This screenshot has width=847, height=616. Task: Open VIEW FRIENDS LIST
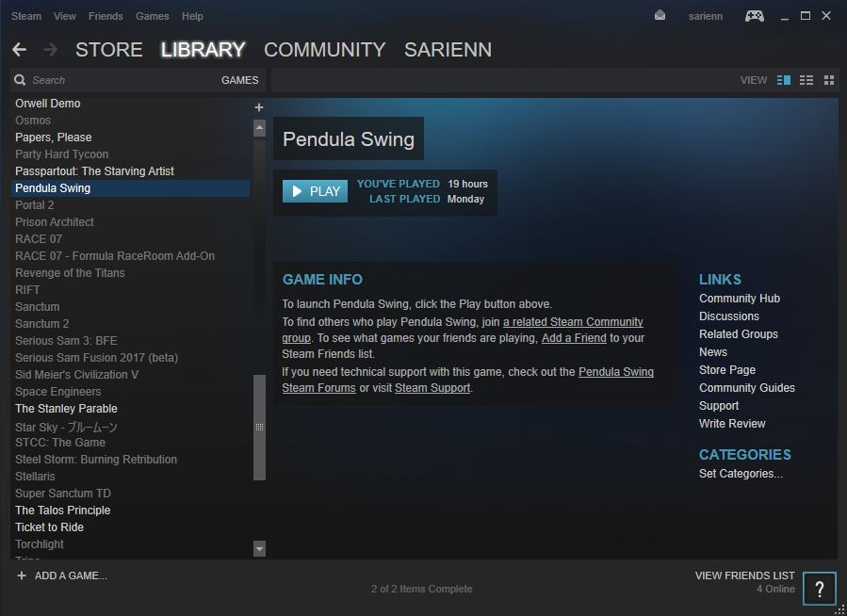point(745,575)
